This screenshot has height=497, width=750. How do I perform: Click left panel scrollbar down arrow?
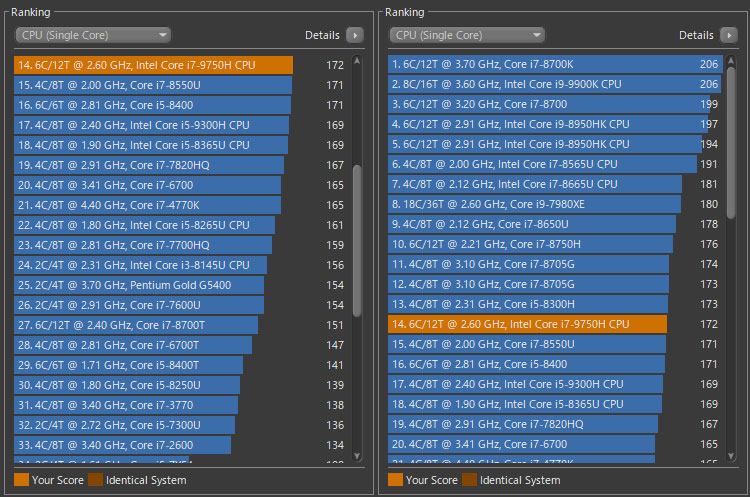(357, 458)
